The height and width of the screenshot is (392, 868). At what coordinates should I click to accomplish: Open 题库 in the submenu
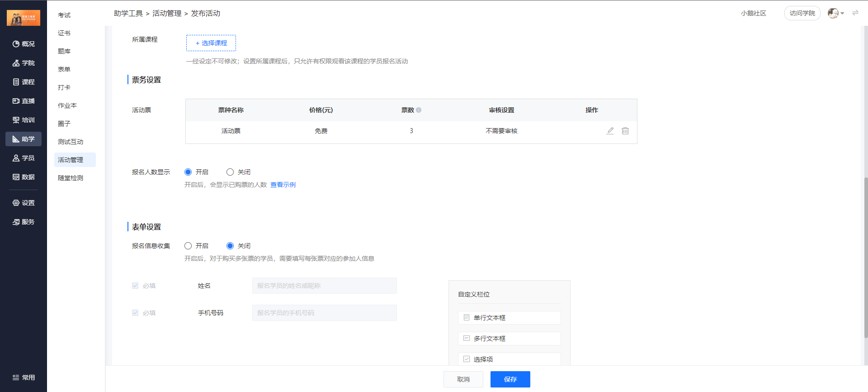[64, 51]
